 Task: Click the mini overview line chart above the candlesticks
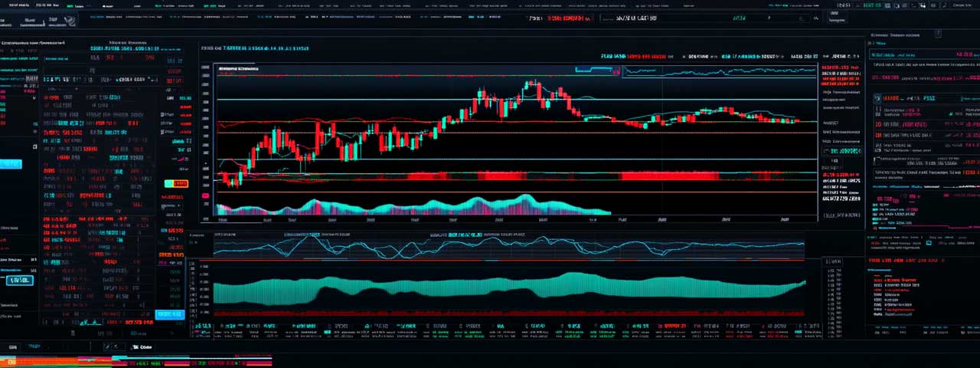pos(719,71)
